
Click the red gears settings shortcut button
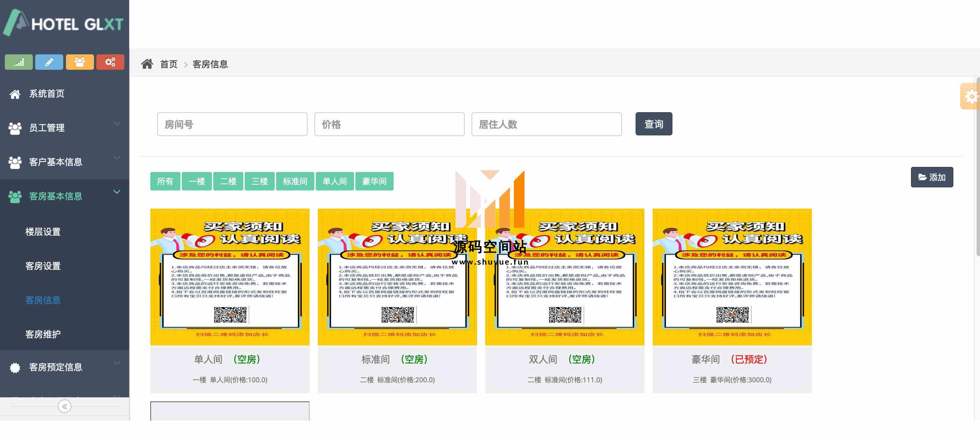click(x=110, y=62)
